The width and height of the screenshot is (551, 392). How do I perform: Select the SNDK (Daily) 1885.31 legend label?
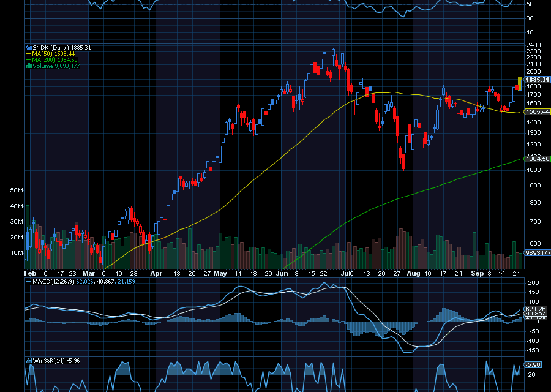[61, 47]
